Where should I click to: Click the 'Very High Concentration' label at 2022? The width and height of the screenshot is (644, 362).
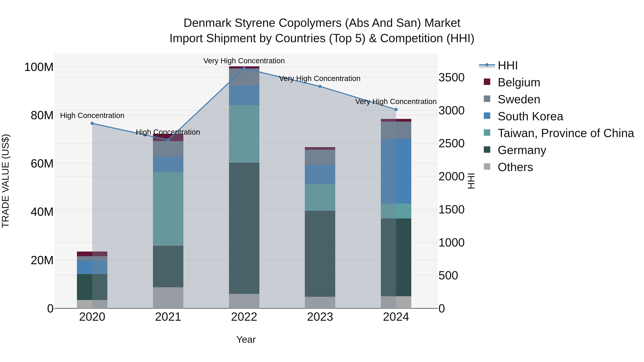[244, 61]
